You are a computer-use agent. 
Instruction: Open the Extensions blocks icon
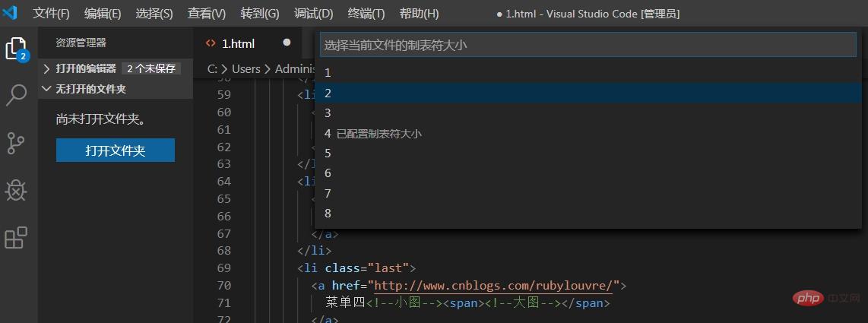pos(16,237)
